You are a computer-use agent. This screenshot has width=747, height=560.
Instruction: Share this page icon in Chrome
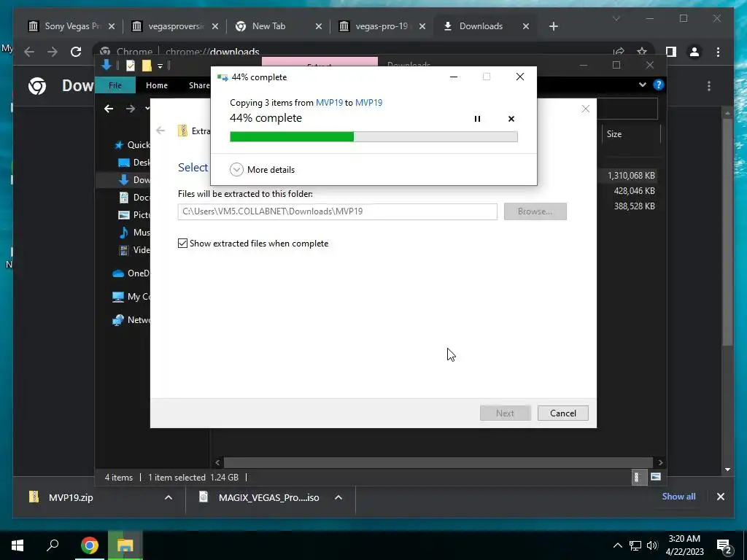[x=619, y=52]
